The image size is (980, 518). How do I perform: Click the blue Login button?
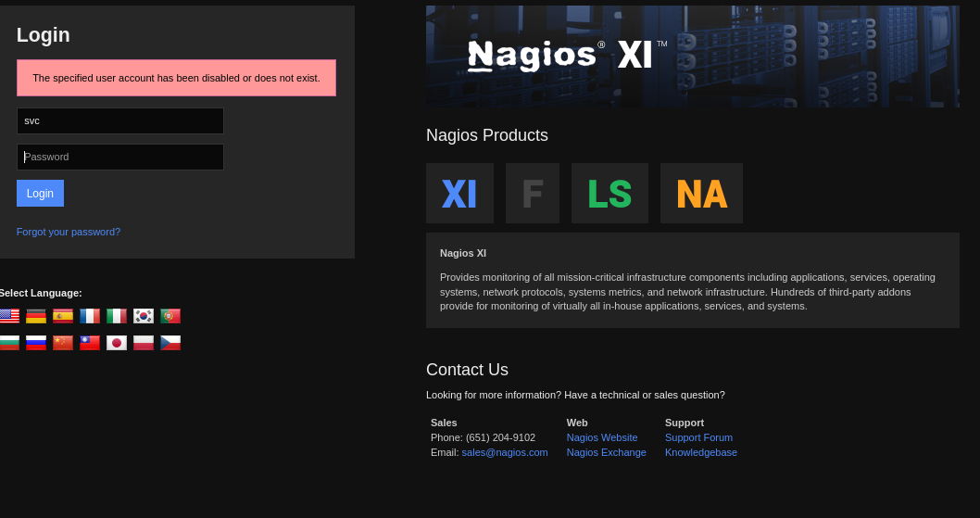coord(40,194)
